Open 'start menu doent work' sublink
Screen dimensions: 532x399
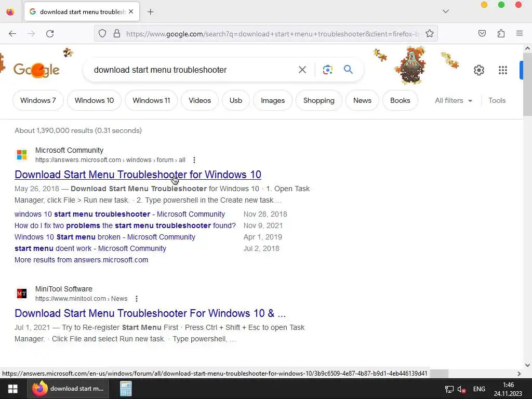coord(90,248)
